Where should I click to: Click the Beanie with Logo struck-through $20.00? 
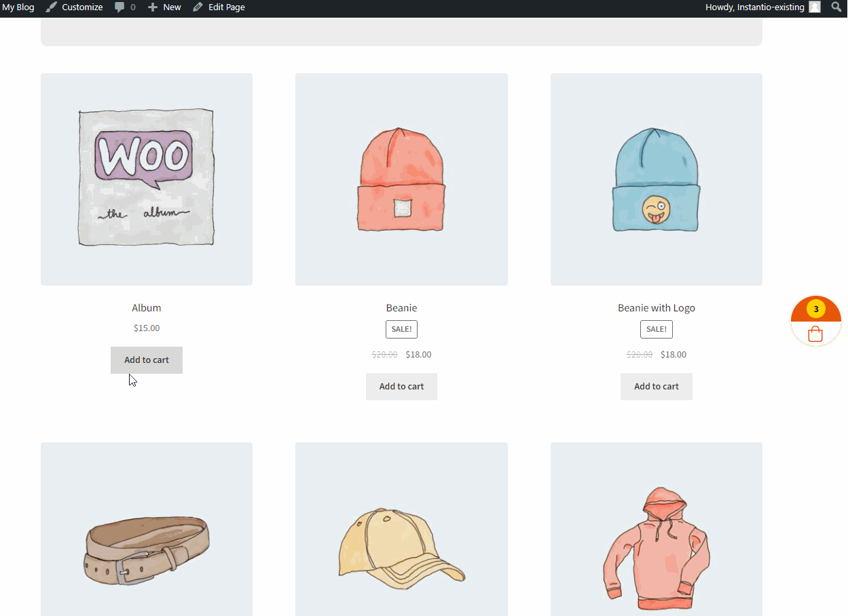click(640, 355)
